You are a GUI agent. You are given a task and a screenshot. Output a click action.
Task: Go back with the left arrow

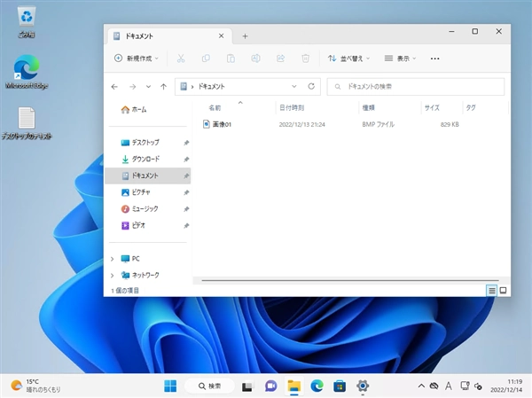(114, 87)
